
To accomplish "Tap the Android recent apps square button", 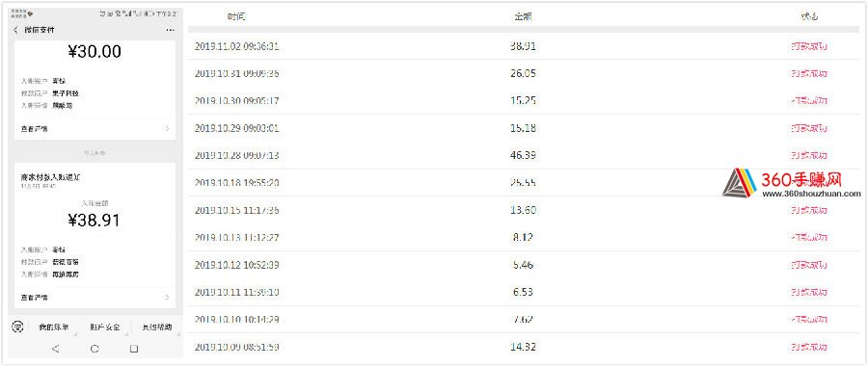I will tap(133, 349).
